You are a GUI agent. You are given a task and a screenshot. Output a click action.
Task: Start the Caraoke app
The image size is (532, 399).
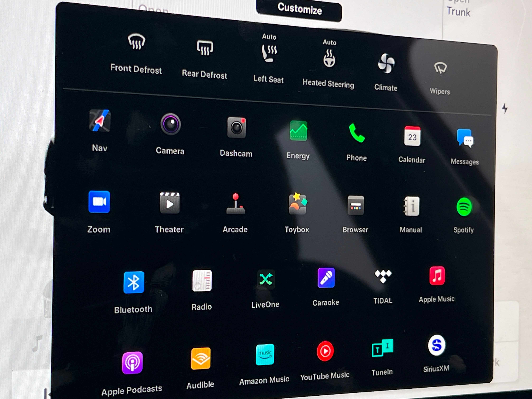(326, 277)
